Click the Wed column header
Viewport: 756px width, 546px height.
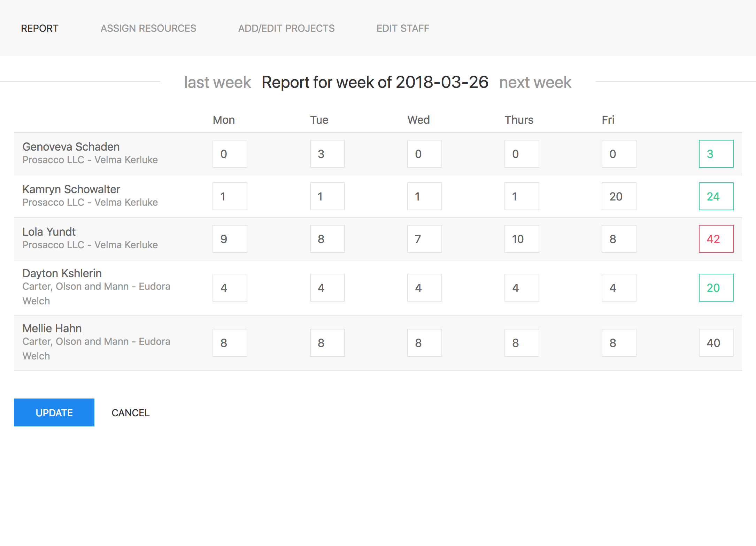click(x=418, y=120)
